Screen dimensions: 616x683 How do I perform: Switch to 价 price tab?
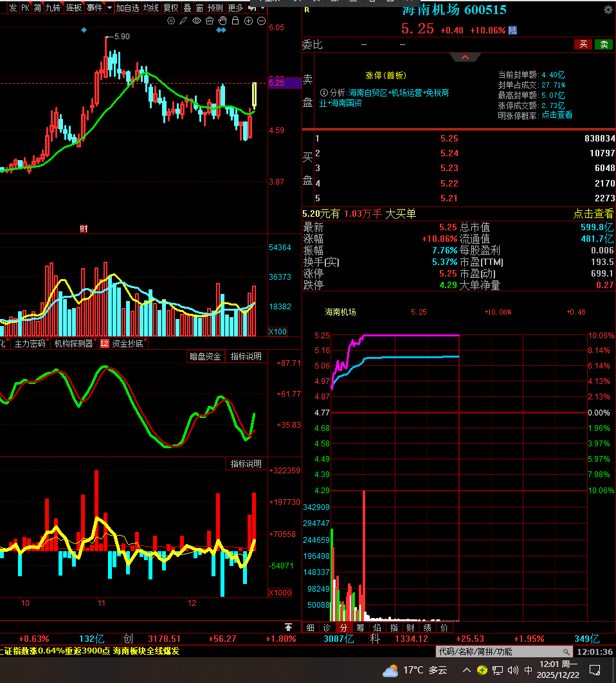coord(444,627)
